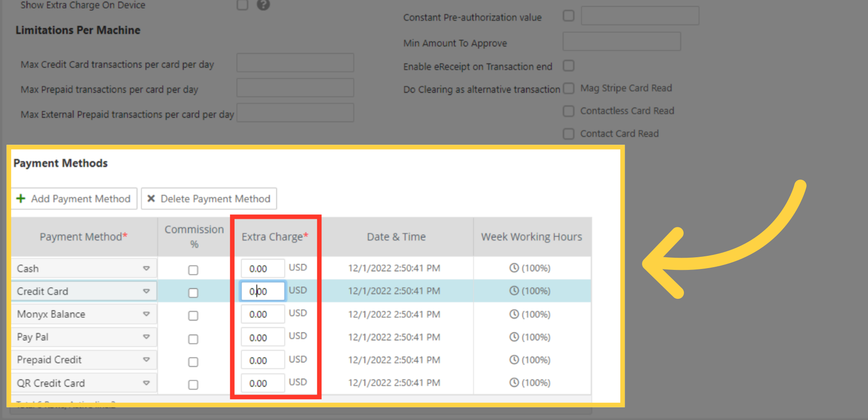Toggle Commission checkbox for Prepaid Credit
This screenshot has height=420, width=868.
[x=193, y=362]
